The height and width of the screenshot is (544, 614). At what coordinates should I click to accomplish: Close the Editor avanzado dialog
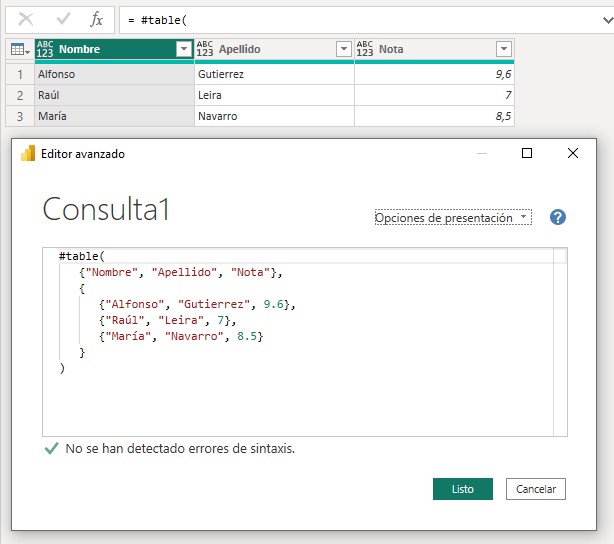572,153
